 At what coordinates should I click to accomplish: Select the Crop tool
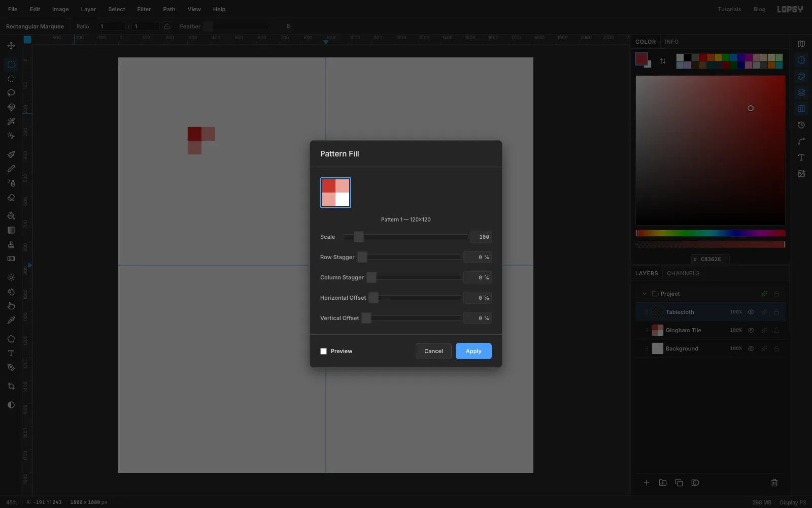(11, 386)
